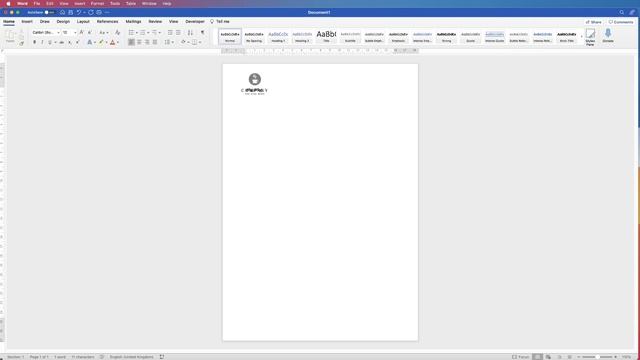Image resolution: width=640 pixels, height=360 pixels.
Task: Go to the Layout tab
Action: point(83,21)
